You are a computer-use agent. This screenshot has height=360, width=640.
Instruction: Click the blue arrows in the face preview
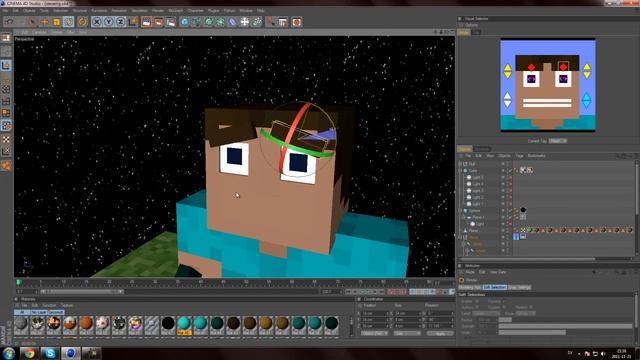coord(586,100)
